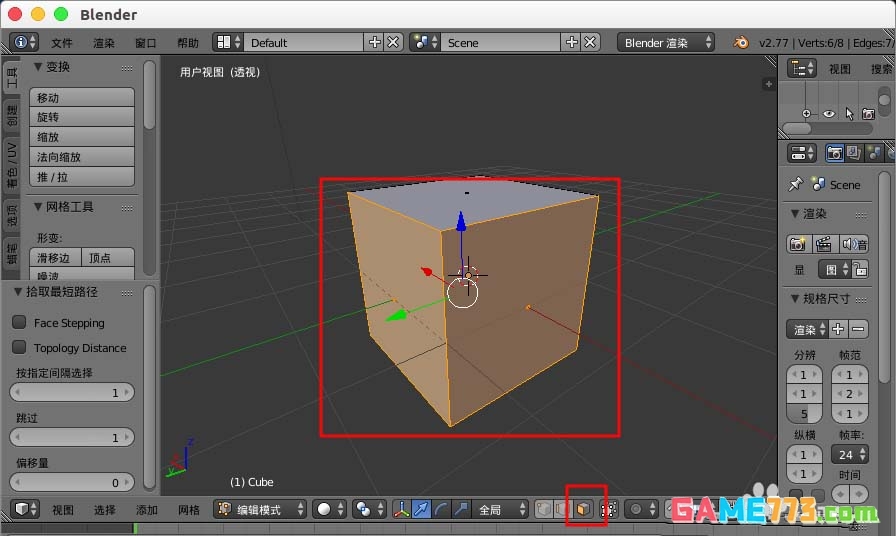Image resolution: width=896 pixels, height=536 pixels.
Task: Switch to vertex select mode
Action: point(543,509)
